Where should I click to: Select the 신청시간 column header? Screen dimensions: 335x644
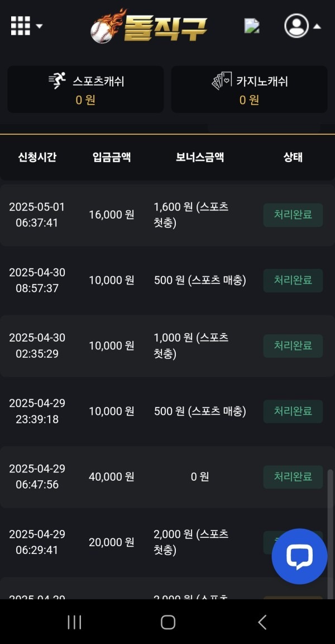37,158
